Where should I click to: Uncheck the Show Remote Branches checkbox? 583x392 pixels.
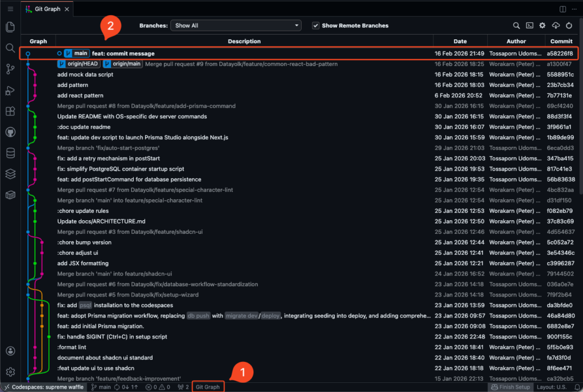[315, 26]
